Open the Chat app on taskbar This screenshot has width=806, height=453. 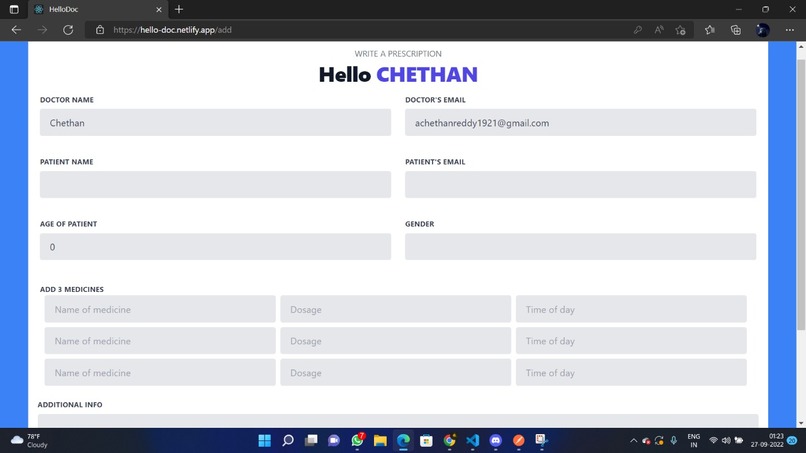click(334, 441)
